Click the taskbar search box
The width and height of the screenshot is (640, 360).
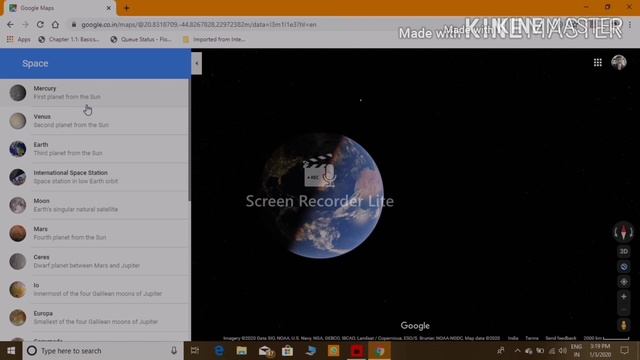(102, 351)
